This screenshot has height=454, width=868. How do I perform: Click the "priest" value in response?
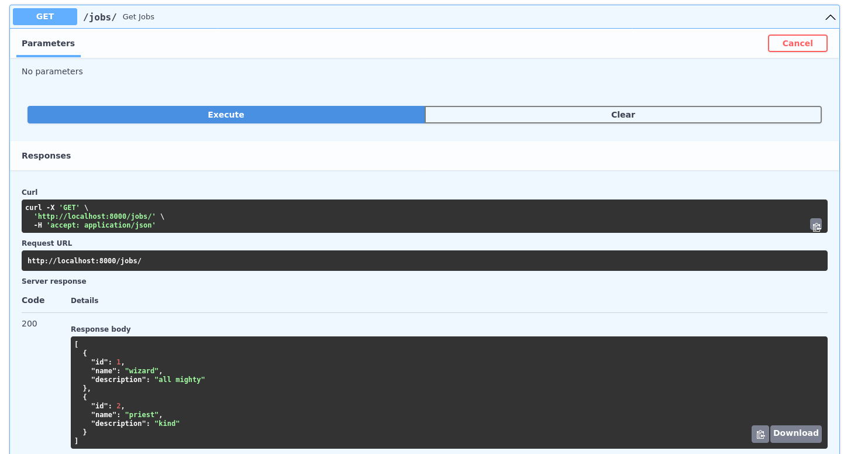(142, 415)
